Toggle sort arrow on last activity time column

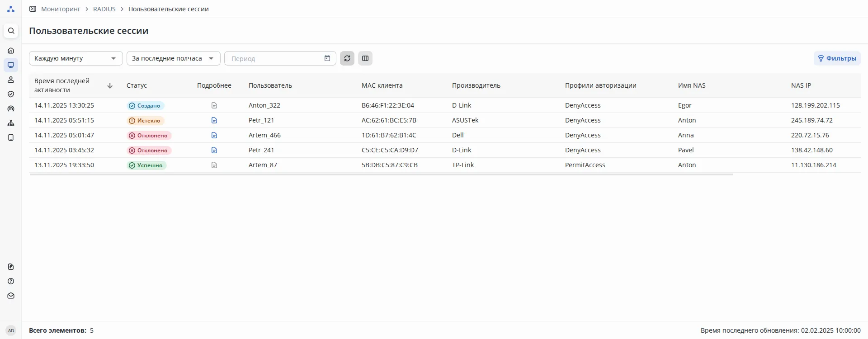(x=110, y=85)
